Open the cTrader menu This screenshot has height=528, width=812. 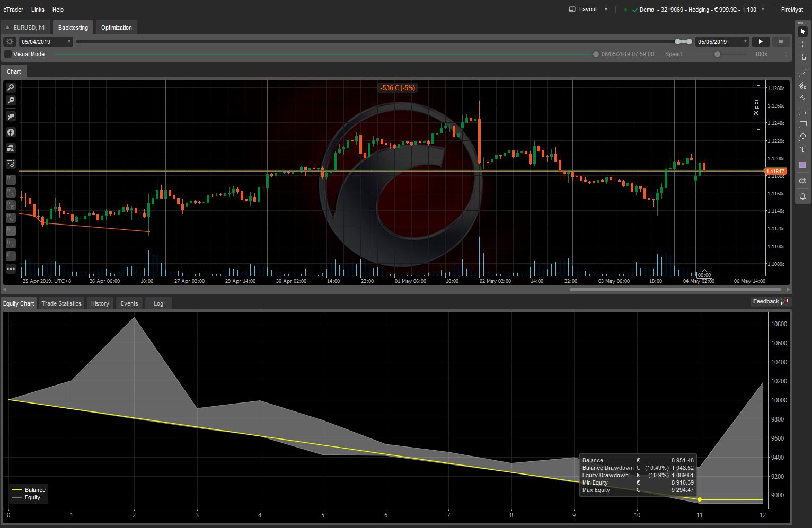[x=13, y=10]
